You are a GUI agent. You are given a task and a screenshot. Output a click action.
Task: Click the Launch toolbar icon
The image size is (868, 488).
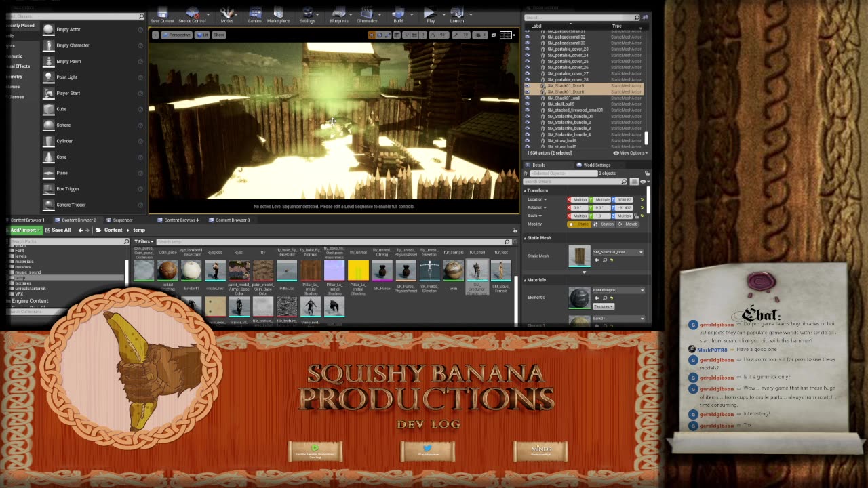pyautogui.click(x=457, y=14)
